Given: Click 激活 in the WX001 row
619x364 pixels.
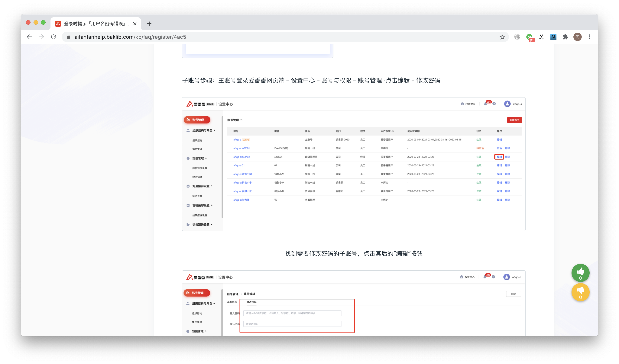Looking at the screenshot, I should pyautogui.click(x=499, y=148).
